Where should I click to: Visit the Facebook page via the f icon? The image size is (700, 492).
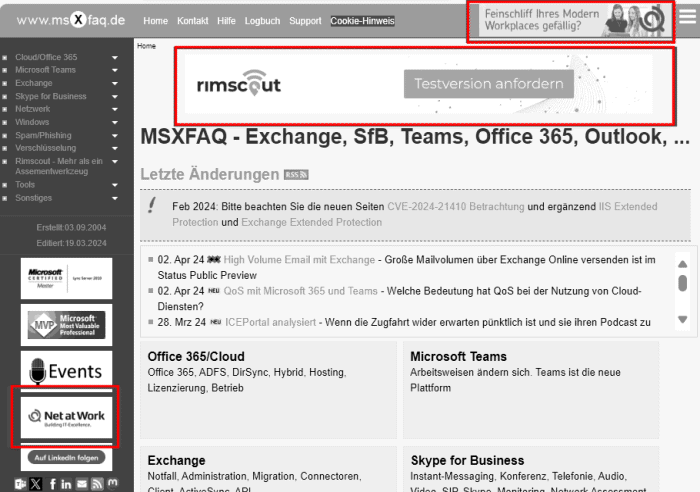52,484
